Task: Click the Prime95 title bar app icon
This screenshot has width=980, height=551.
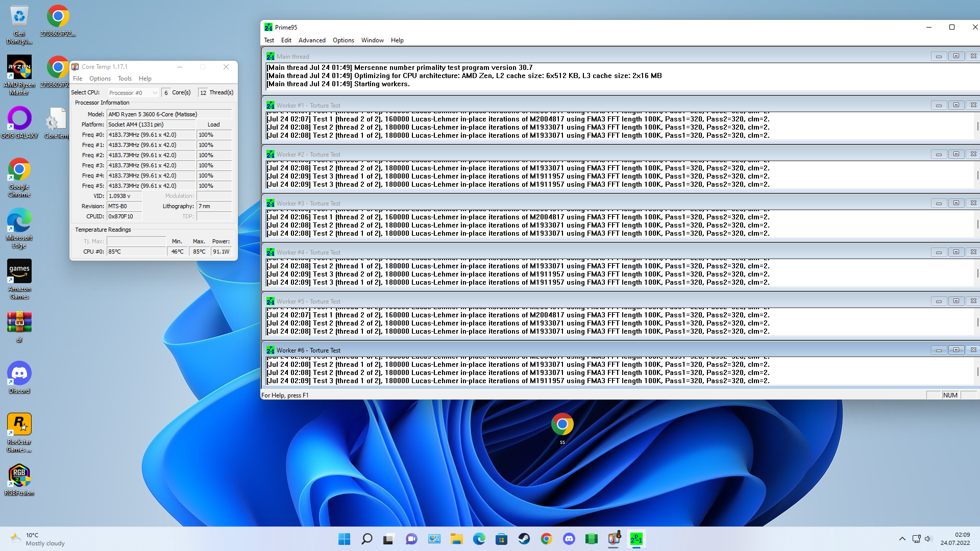Action: [268, 28]
